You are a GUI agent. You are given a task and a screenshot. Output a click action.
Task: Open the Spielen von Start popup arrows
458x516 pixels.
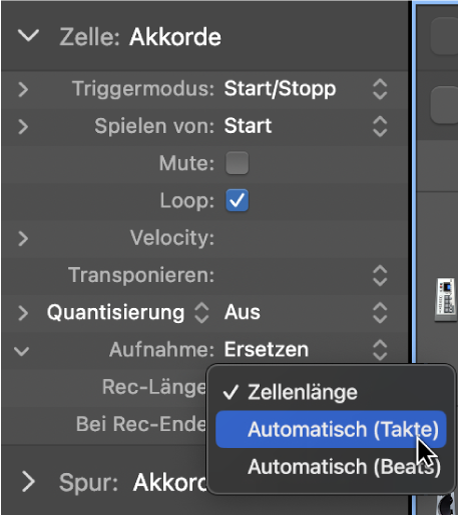(380, 127)
